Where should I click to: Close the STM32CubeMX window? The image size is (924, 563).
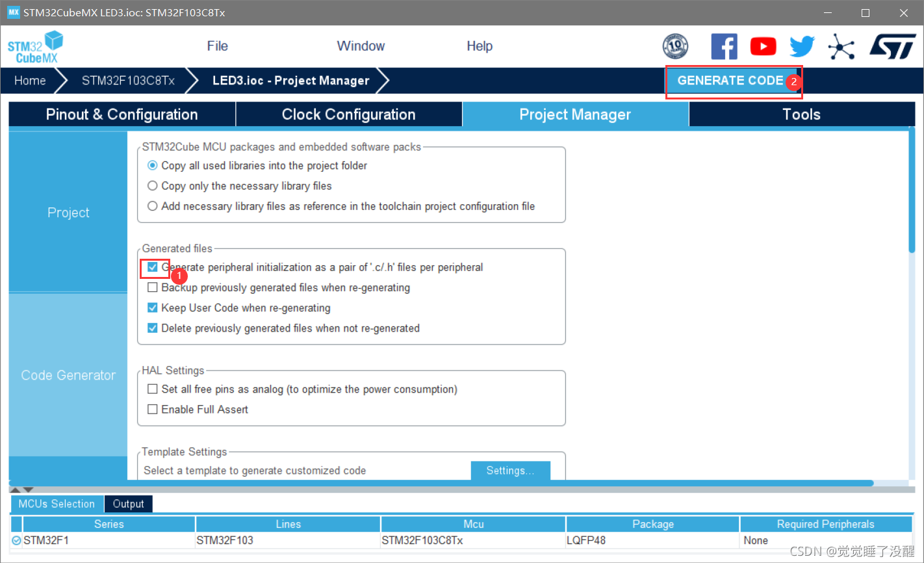904,13
